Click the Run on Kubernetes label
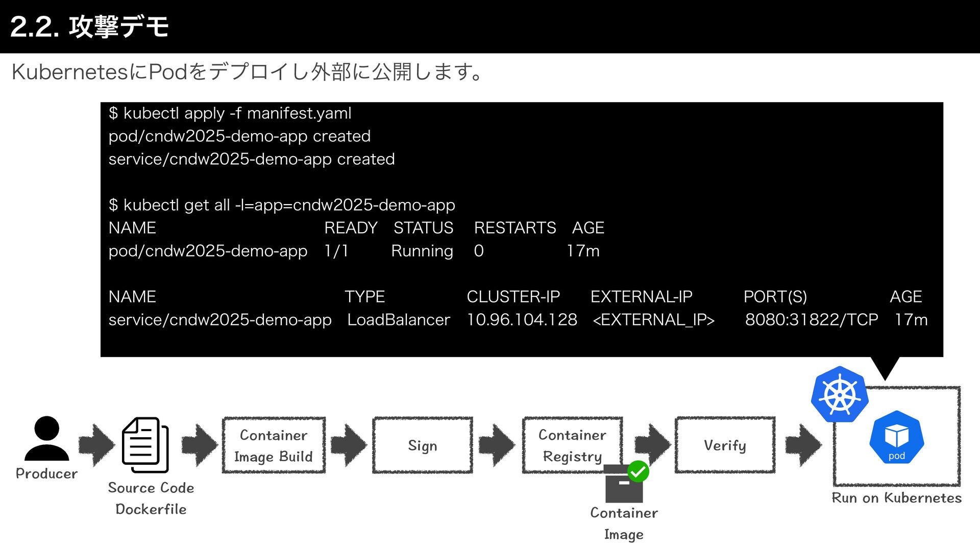 [x=896, y=498]
